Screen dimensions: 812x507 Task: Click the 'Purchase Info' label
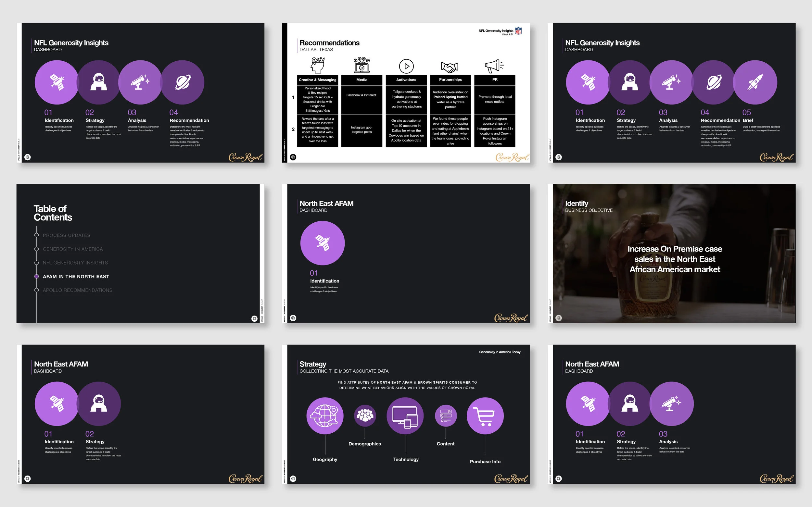485,462
